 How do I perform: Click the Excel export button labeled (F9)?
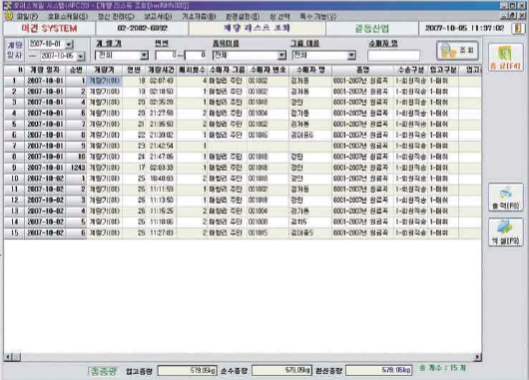505,233
